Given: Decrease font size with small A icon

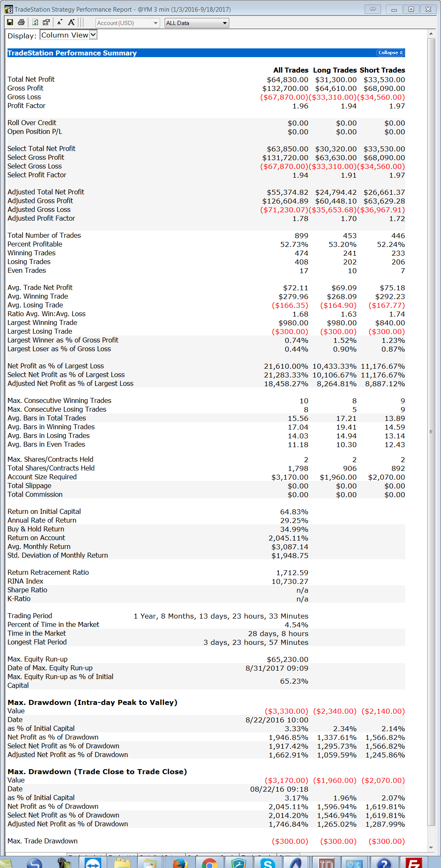Looking at the screenshot, I should click(x=60, y=23).
